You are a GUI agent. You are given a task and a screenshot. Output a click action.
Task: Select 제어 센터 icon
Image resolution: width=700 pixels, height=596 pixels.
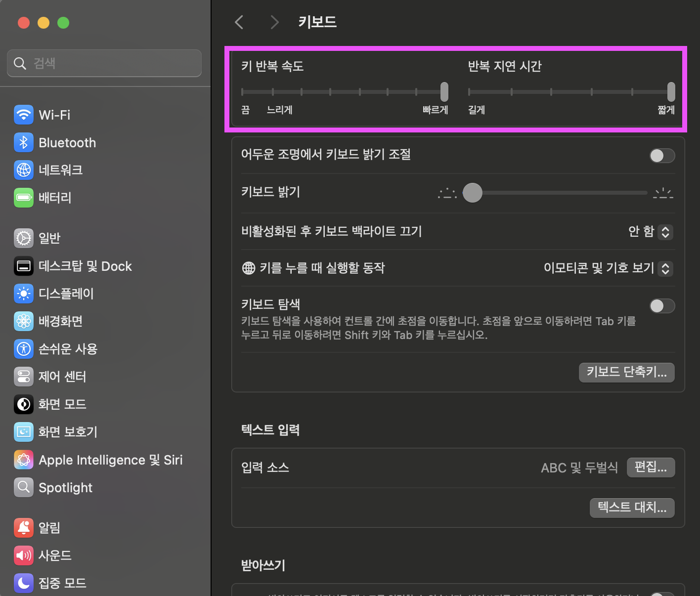tap(24, 377)
